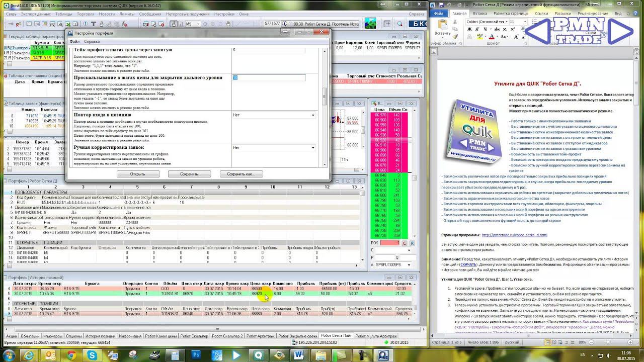
Task: Open the Windows Start menu
Action: (10, 355)
